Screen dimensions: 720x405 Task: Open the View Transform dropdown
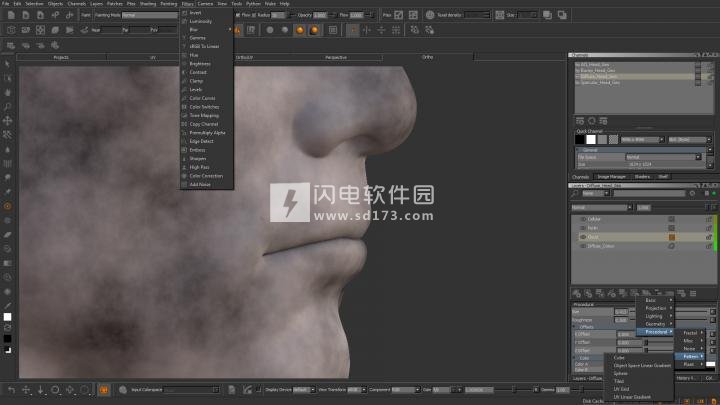pos(357,390)
